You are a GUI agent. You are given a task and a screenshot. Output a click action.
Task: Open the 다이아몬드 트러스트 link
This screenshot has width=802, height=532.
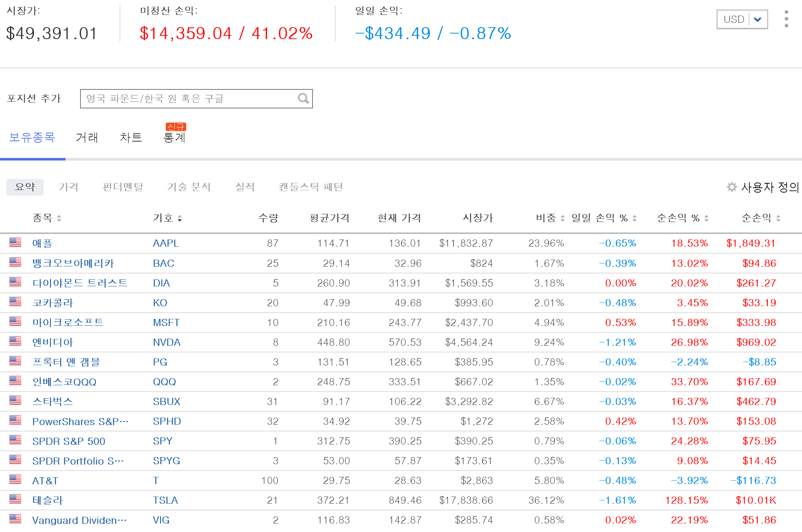[x=80, y=283]
